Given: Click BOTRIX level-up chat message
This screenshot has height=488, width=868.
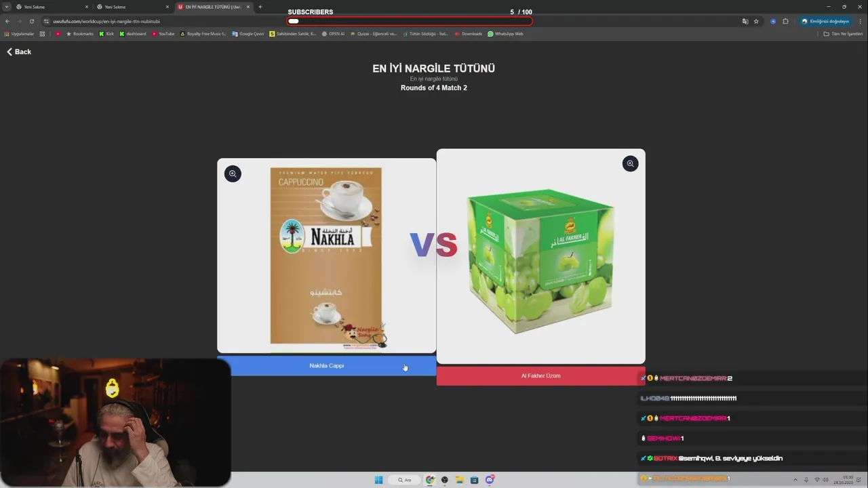Looking at the screenshot, I should (712, 458).
